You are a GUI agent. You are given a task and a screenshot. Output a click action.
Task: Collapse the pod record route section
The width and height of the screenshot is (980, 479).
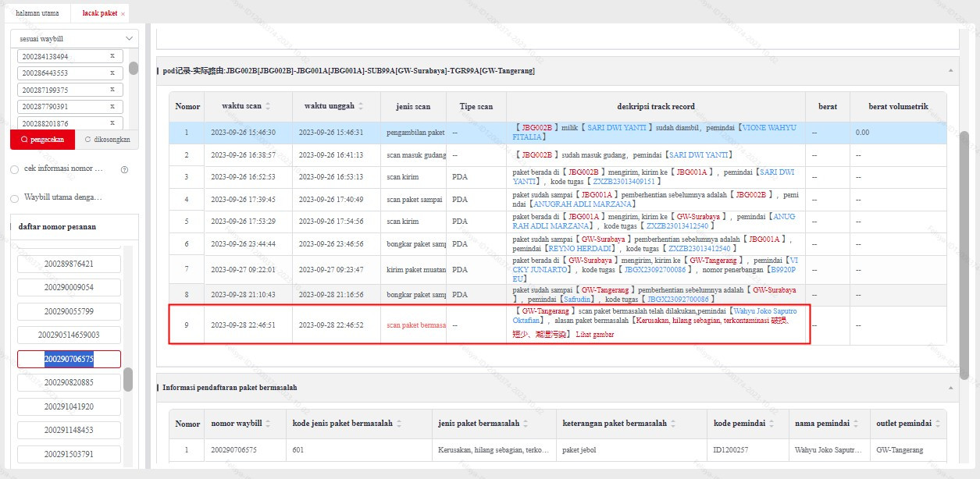pyautogui.click(x=950, y=70)
